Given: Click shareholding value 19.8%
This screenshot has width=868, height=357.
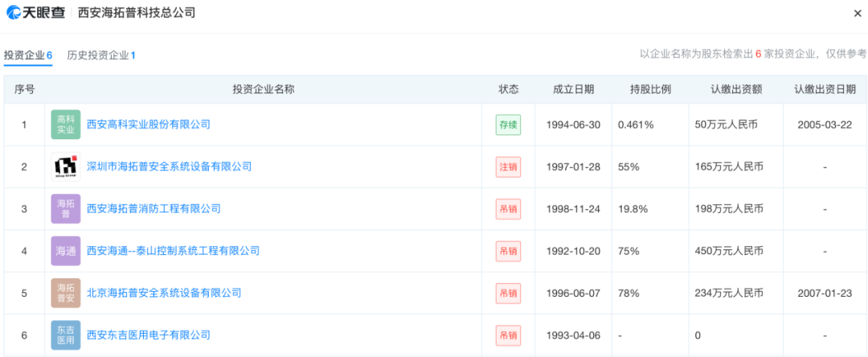Looking at the screenshot, I should (632, 209).
